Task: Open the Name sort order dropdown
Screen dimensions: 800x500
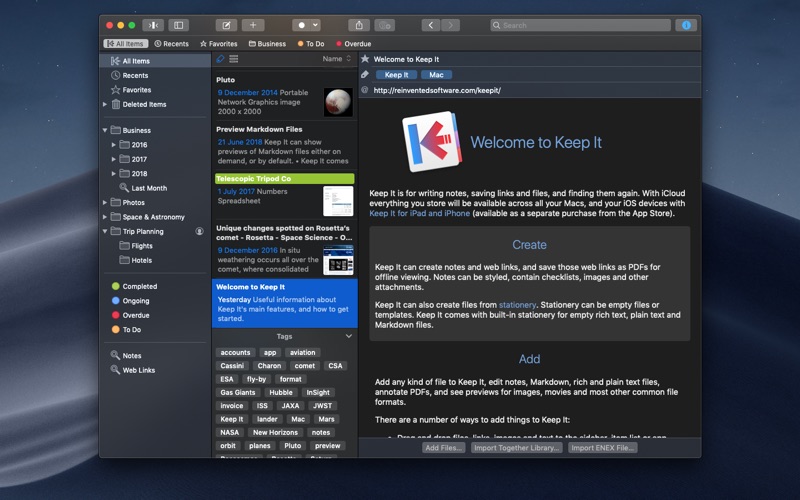Action: 335,59
